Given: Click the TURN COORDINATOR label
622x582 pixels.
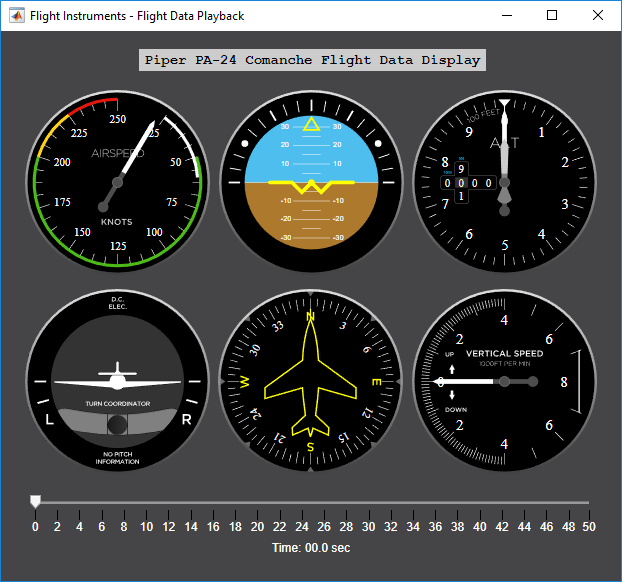Looking at the screenshot, I should (x=118, y=403).
